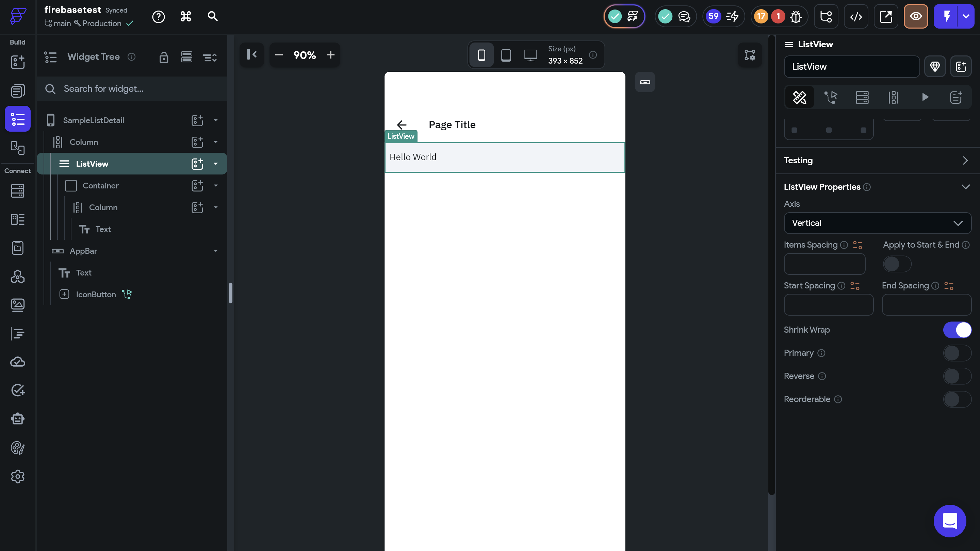The width and height of the screenshot is (980, 551).
Task: Click the preview mode eye icon
Action: pos(916,16)
